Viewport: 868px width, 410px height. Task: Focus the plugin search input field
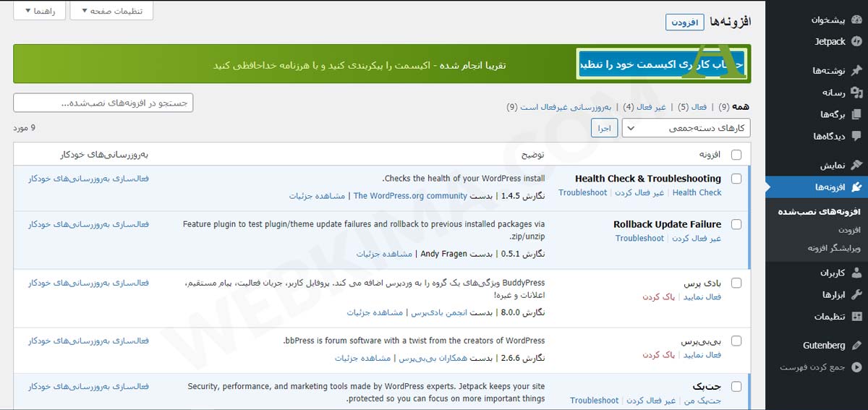pos(103,103)
